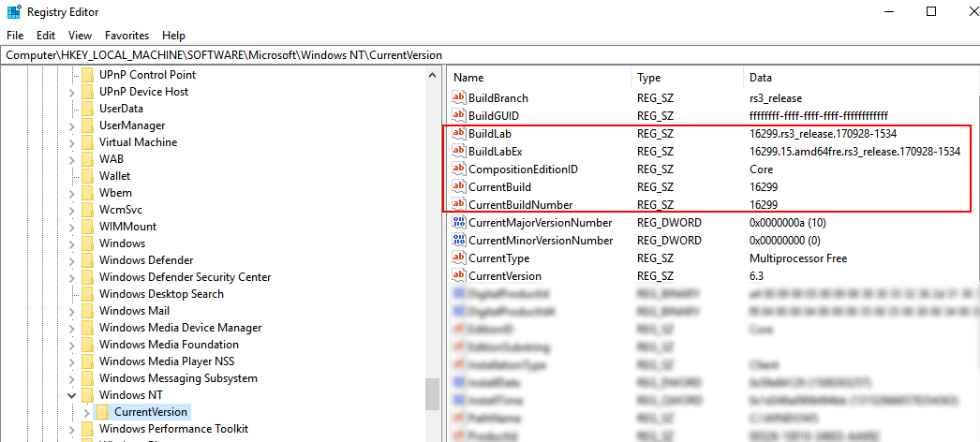Click the Multiprocessor Free data value
The image size is (980, 442).
[x=798, y=258]
